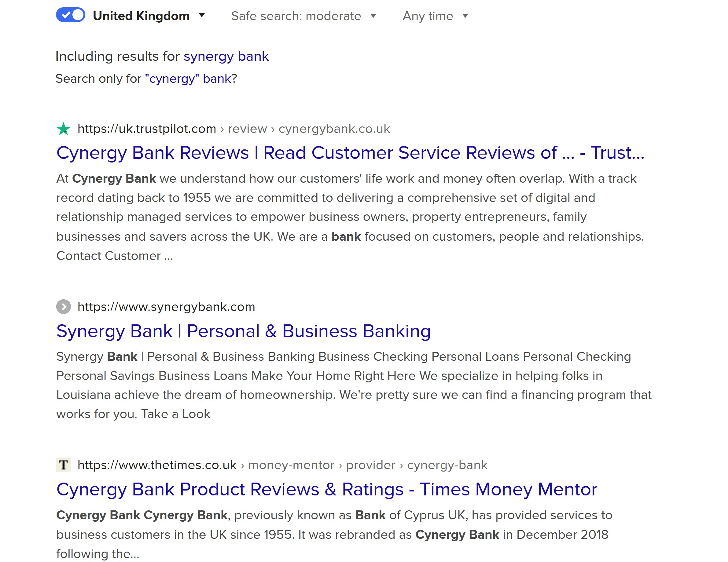This screenshot has height=562, width=728.
Task: Click the thetimes.co.uk money-mentor URL breadcrumb
Action: coord(282,465)
